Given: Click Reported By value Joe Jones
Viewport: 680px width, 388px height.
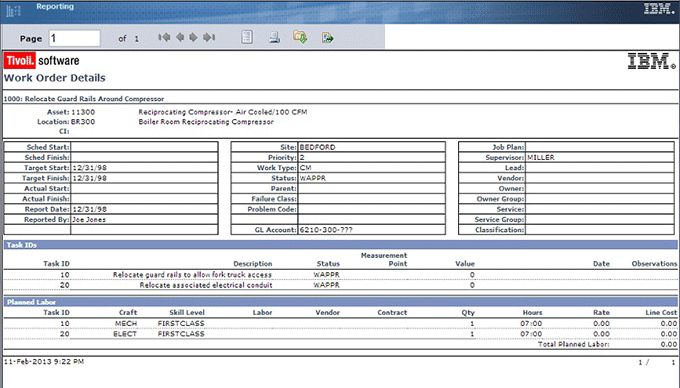Looking at the screenshot, I should click(x=89, y=220).
